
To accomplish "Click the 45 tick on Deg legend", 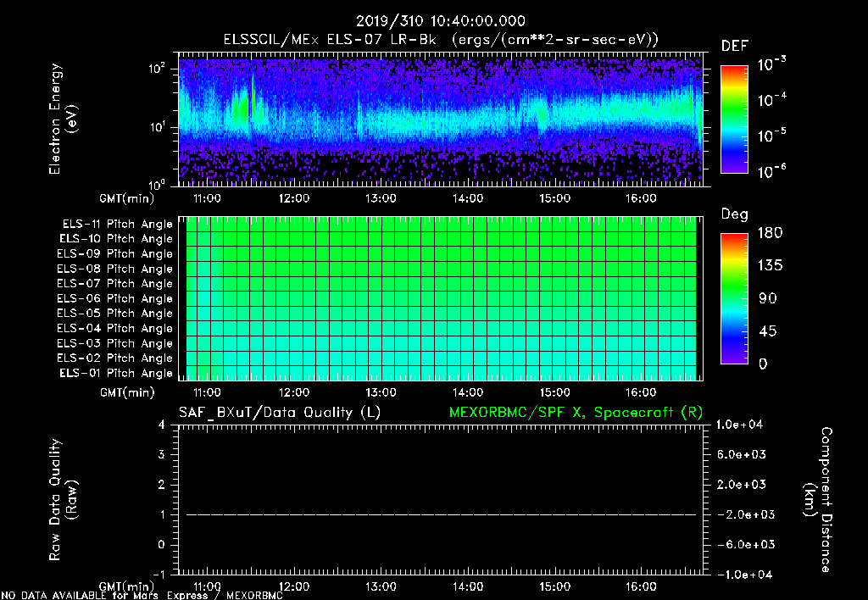I will pyautogui.click(x=768, y=331).
